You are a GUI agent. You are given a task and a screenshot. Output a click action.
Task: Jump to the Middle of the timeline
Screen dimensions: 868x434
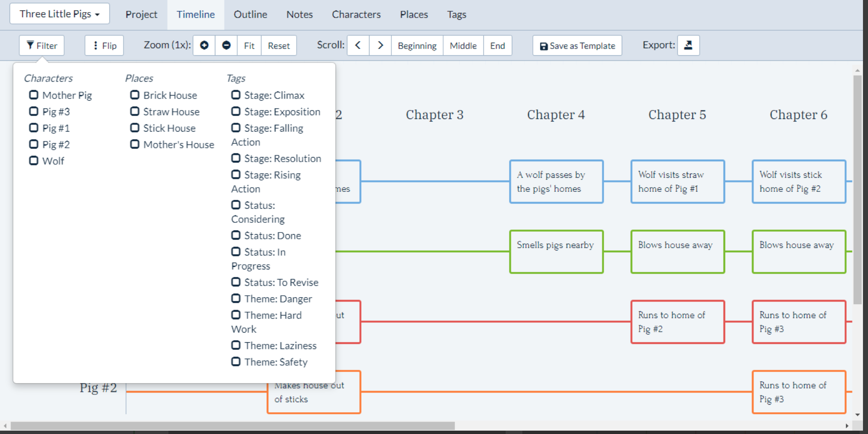[462, 45]
